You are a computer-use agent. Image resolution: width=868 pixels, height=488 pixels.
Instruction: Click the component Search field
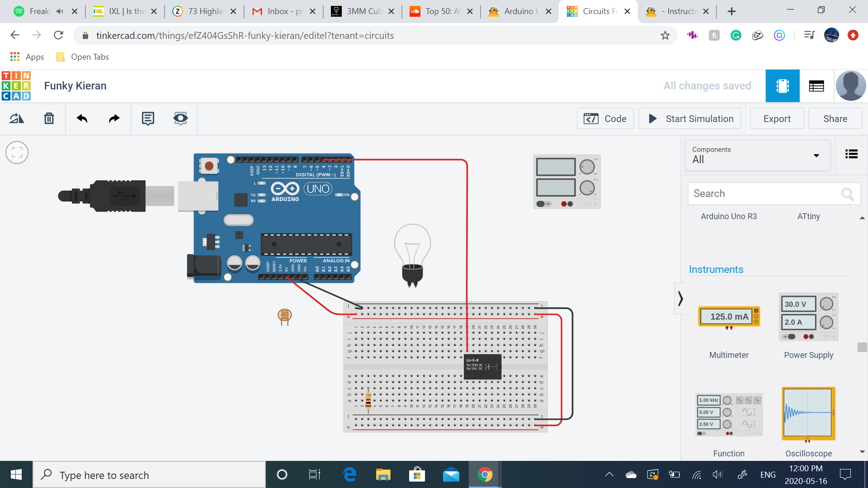[769, 193]
